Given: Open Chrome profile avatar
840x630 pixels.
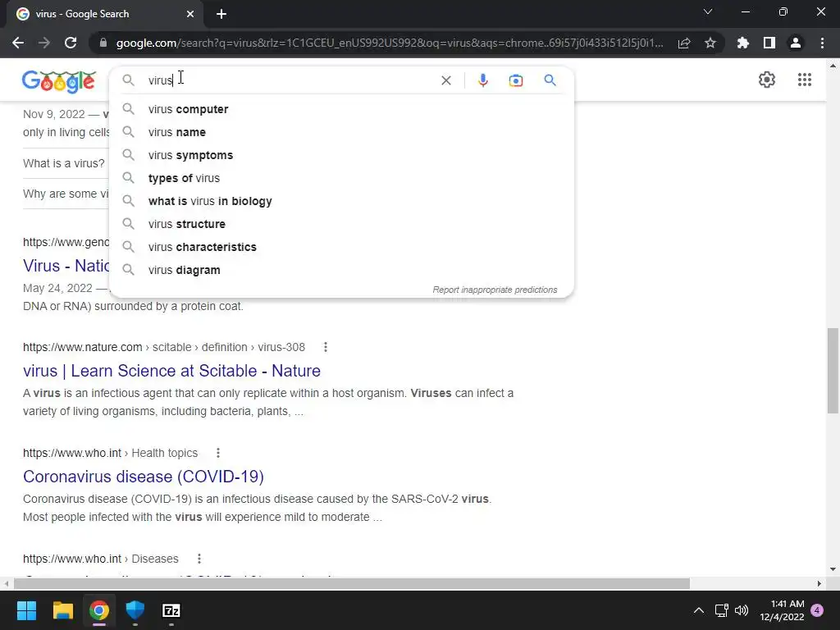Looking at the screenshot, I should click(795, 43).
